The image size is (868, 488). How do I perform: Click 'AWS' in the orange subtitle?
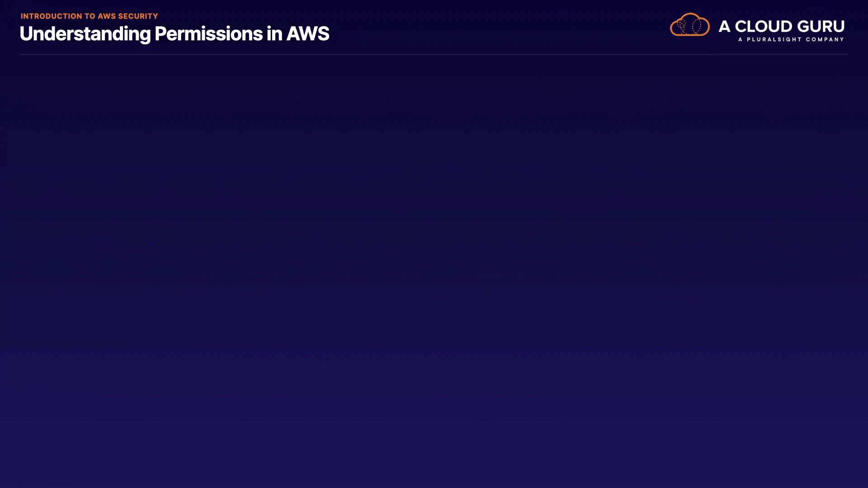107,16
